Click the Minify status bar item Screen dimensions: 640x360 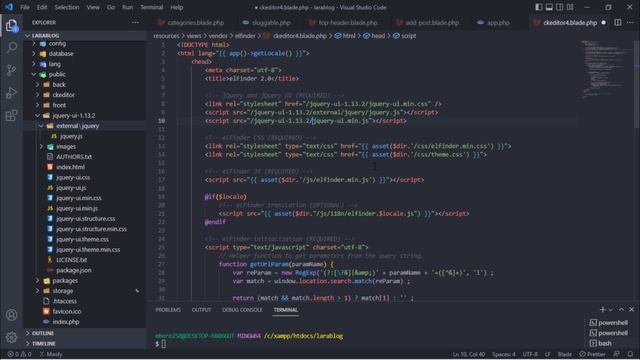click(x=51, y=354)
